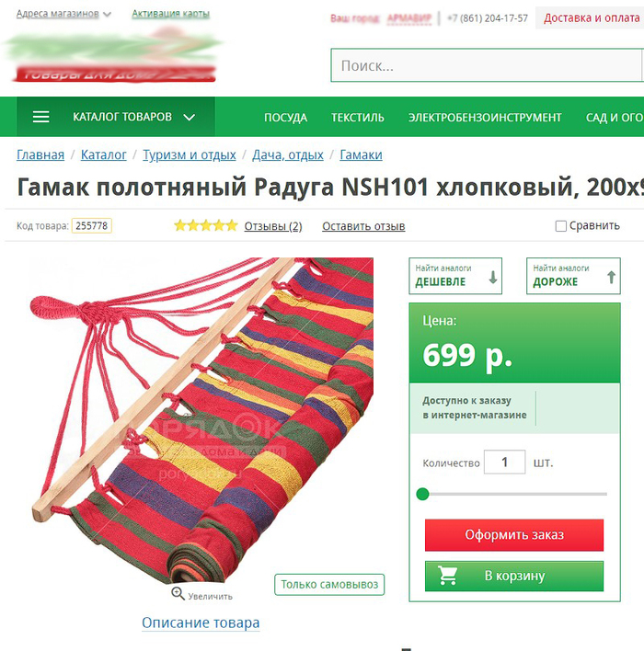Image resolution: width=644 pixels, height=651 pixels.
Task: Click the Оформить заказ button
Action: 514,535
